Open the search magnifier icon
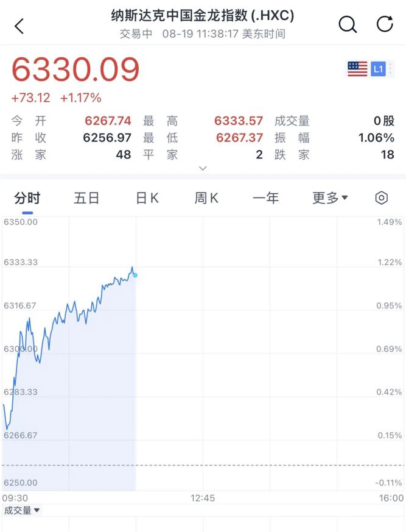The height and width of the screenshot is (532, 406). point(348,24)
